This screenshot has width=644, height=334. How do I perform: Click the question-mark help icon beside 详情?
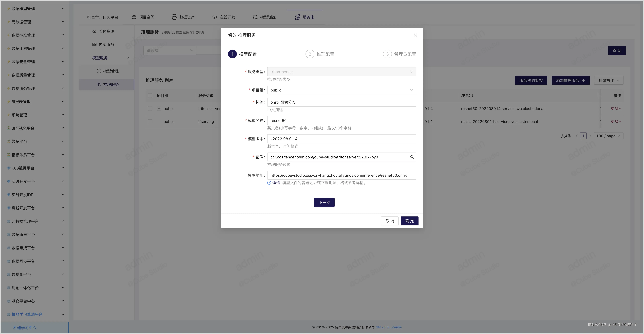269,183
